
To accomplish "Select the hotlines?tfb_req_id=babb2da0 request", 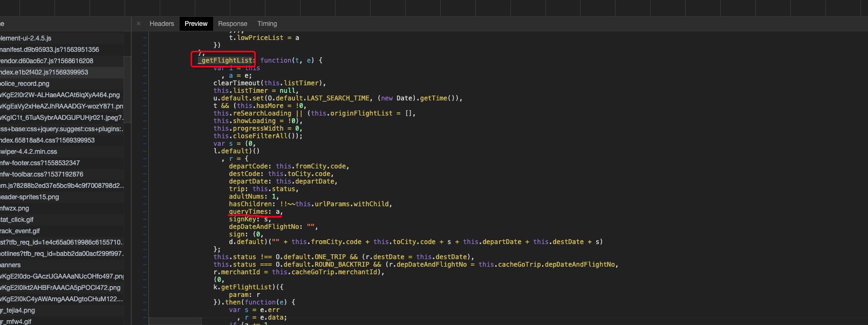I will tap(62, 254).
